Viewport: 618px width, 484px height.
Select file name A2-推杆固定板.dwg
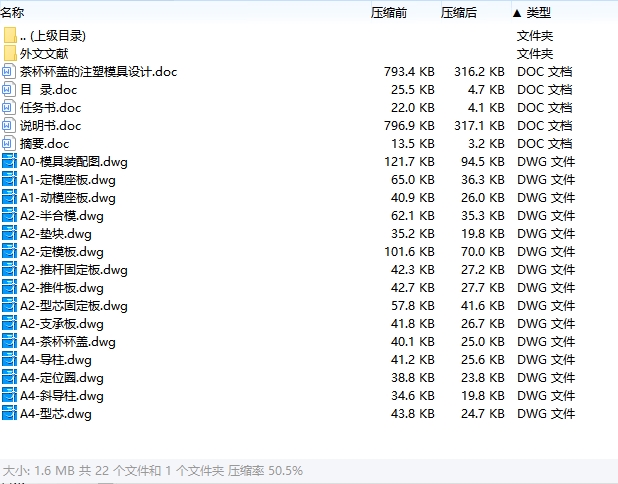point(74,270)
